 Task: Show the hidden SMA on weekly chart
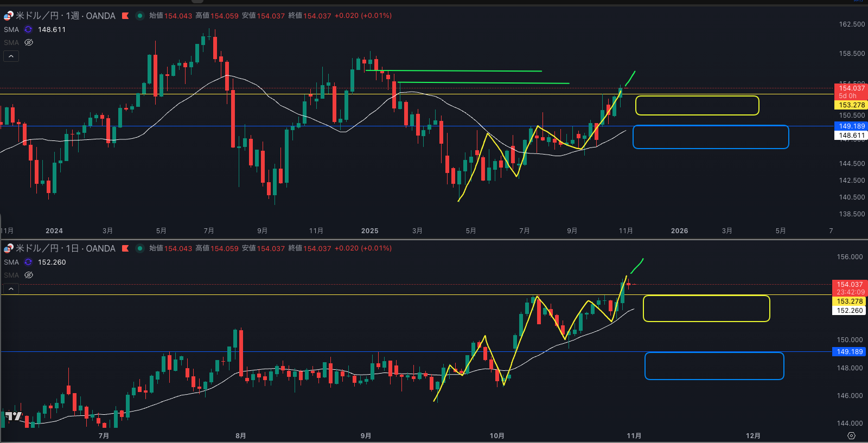pyautogui.click(x=29, y=42)
